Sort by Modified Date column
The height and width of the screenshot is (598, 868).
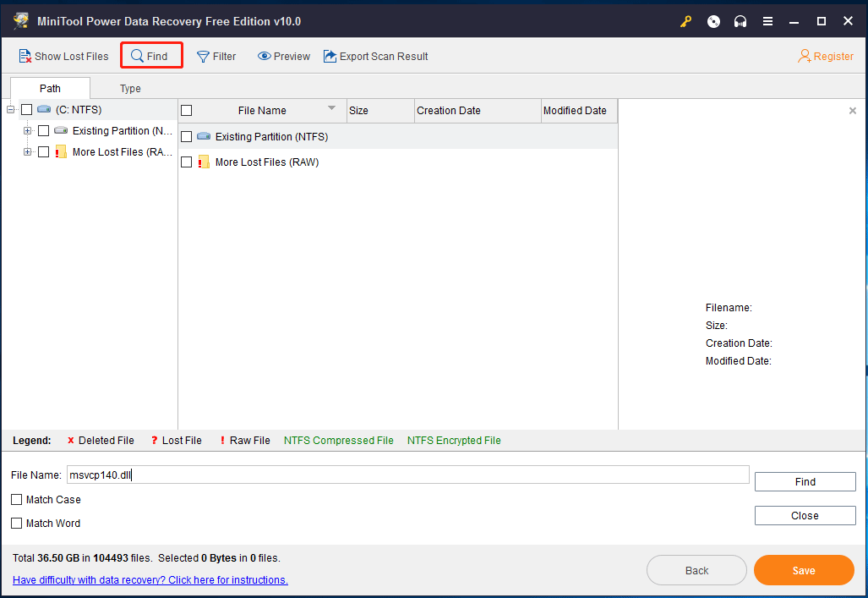point(579,110)
